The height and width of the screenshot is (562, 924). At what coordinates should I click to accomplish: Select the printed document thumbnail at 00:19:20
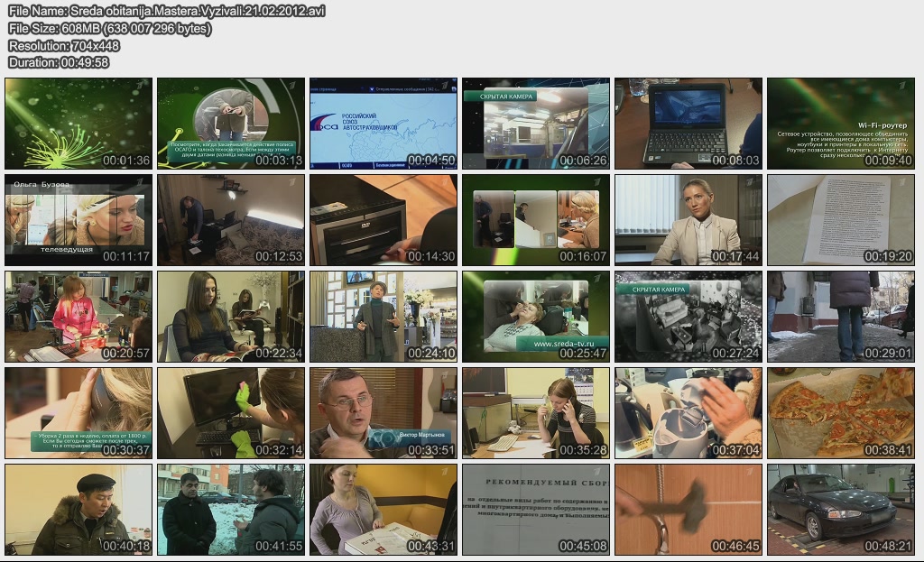click(841, 220)
